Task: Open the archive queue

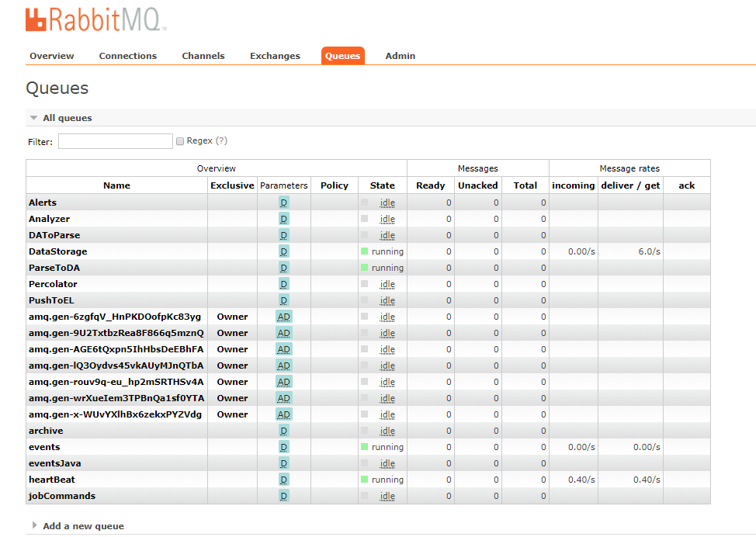Action: (x=46, y=431)
